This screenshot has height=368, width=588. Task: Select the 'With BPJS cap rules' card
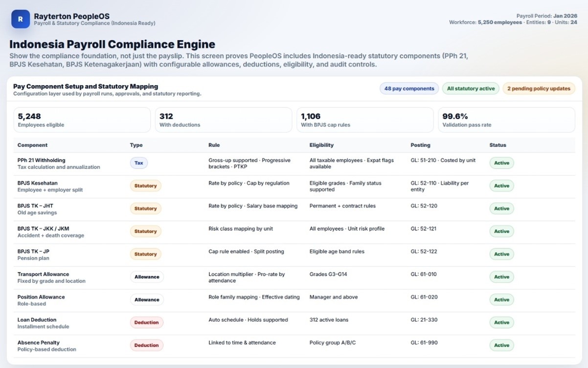365,120
